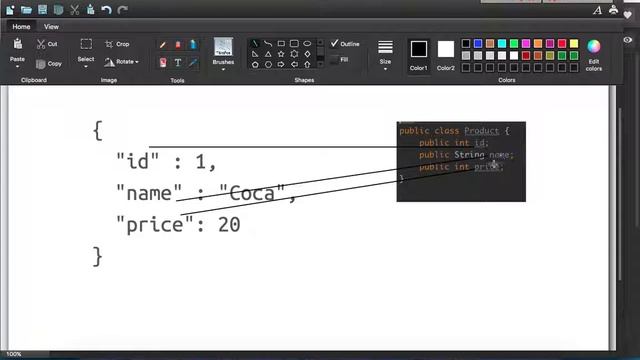Click the Copy button in Clipboard group
Screen dimensions: 640x360
(x=49, y=64)
